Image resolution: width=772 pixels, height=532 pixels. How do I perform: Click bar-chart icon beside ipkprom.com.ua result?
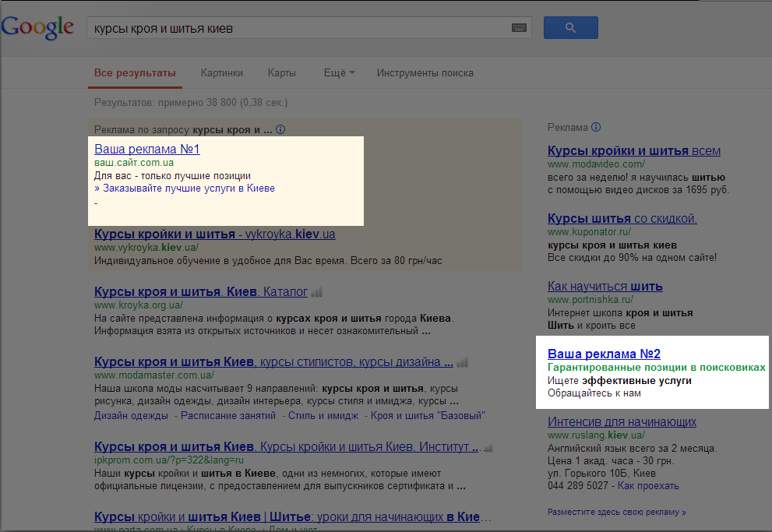[488, 448]
